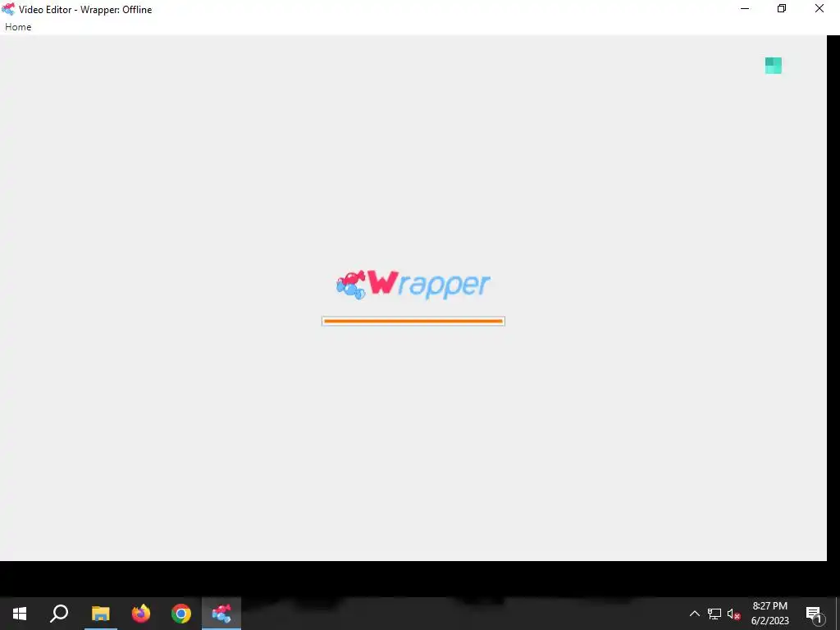Restore down the Video Editor window
The height and width of the screenshot is (630, 840).
(x=782, y=8)
